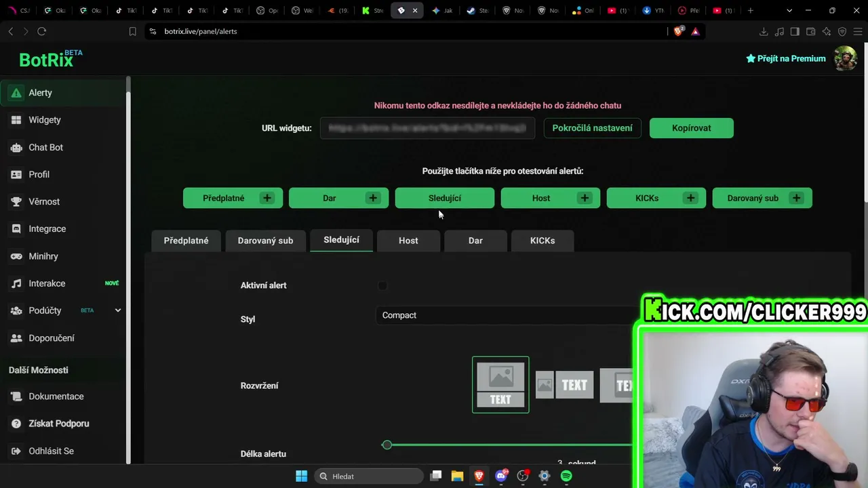Click the plus icon on Předplatné test button
The width and height of the screenshot is (868, 488).
click(x=267, y=198)
